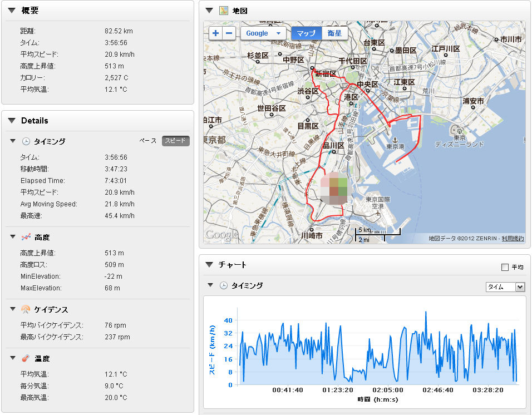
Task: Click the map icon beside 地図
Action: [x=224, y=11]
